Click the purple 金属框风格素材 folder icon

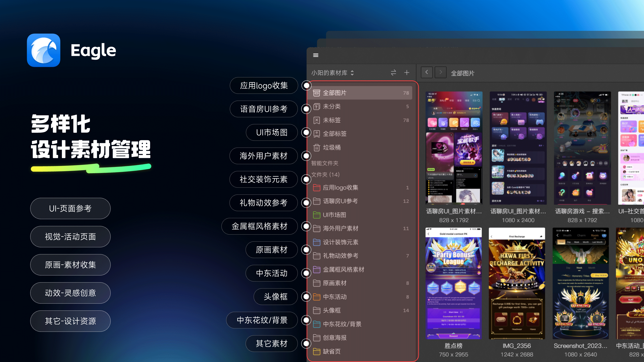click(316, 269)
